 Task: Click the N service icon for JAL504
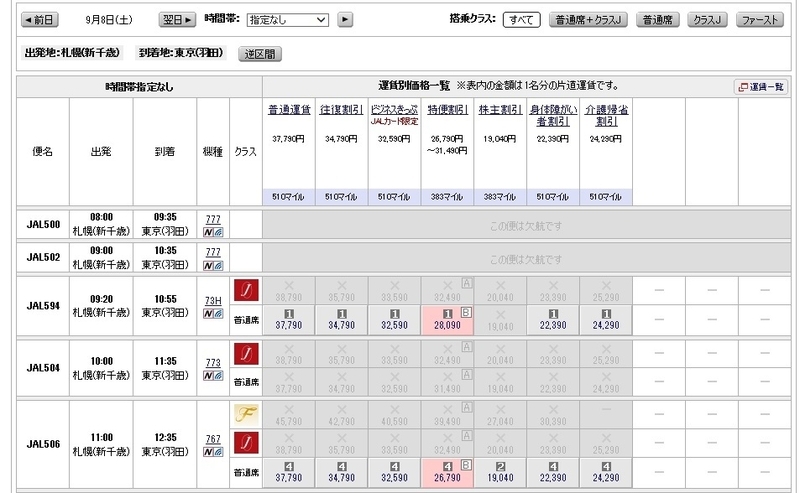click(x=208, y=376)
